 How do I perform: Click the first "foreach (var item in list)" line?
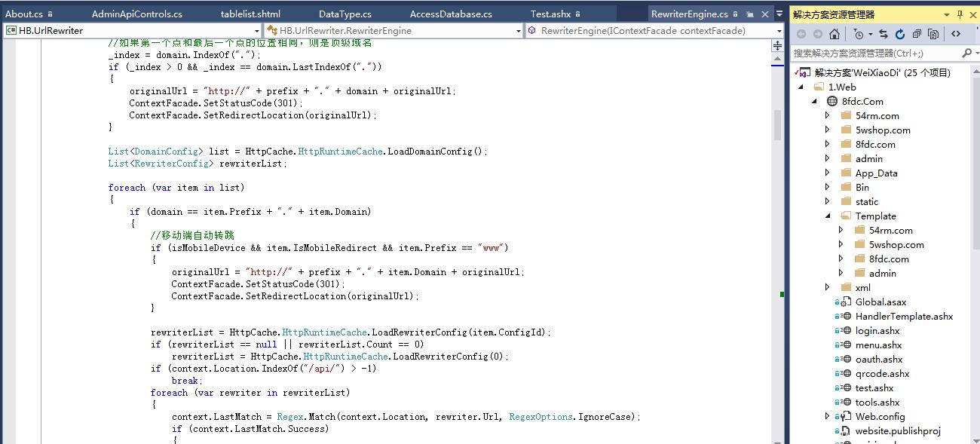(x=176, y=187)
